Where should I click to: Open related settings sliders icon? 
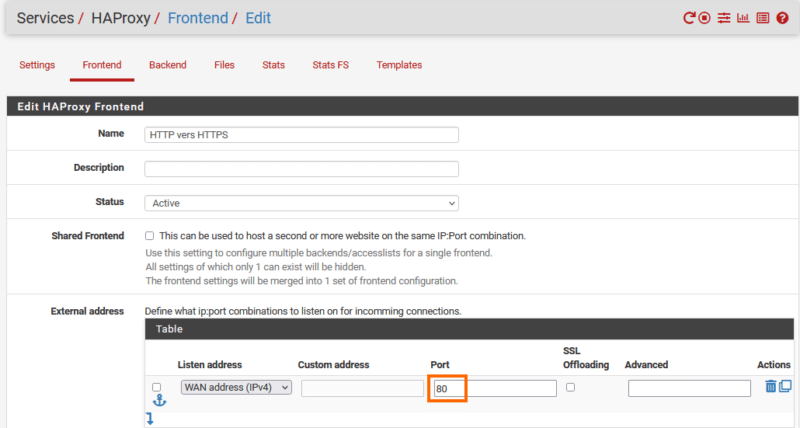coord(724,18)
